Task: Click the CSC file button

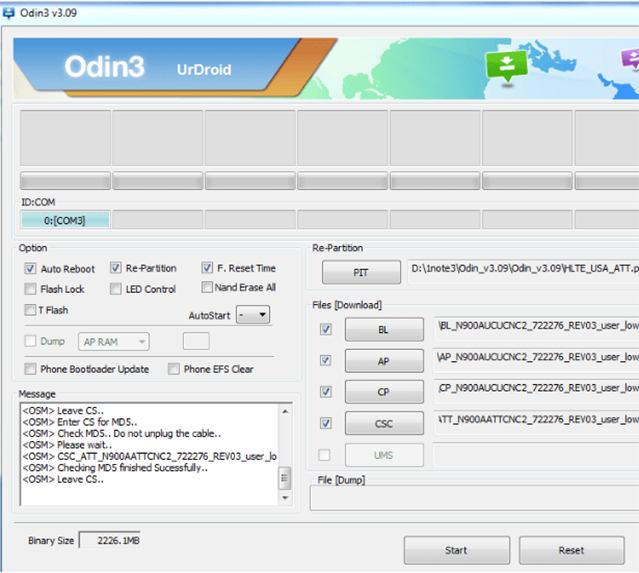Action: [384, 423]
